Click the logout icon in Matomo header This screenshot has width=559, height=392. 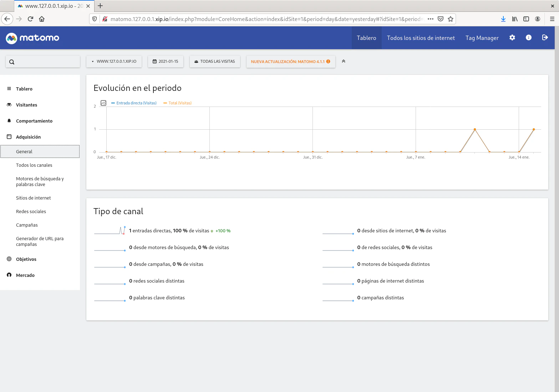pos(545,38)
